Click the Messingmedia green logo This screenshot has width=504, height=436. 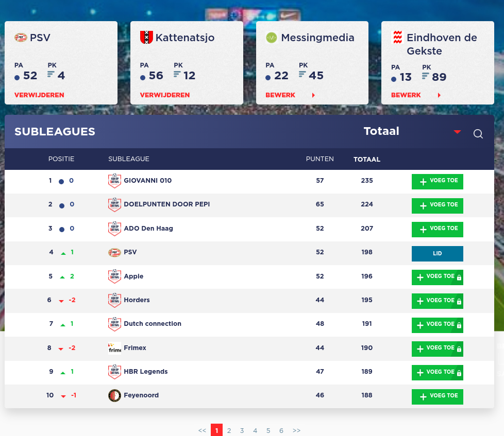click(271, 38)
